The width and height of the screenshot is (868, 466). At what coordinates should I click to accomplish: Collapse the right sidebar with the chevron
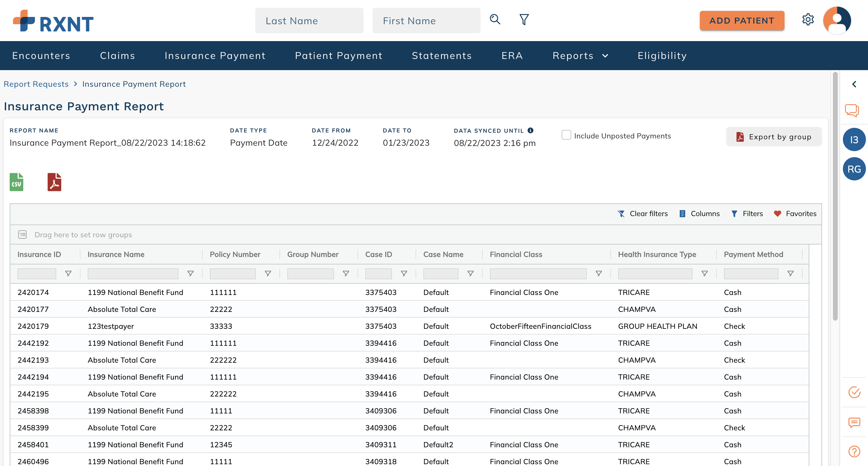point(854,84)
